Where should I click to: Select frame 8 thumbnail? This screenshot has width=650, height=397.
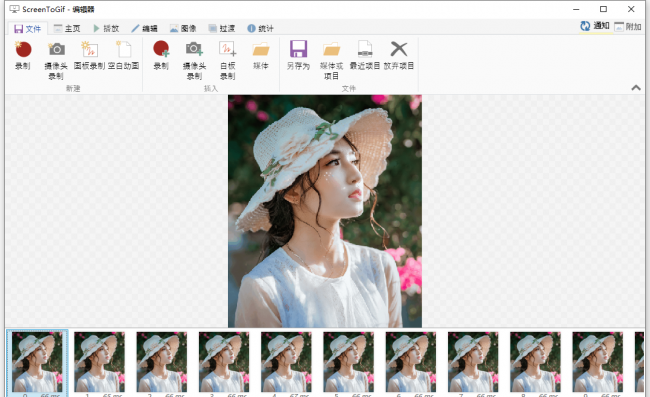click(x=535, y=363)
